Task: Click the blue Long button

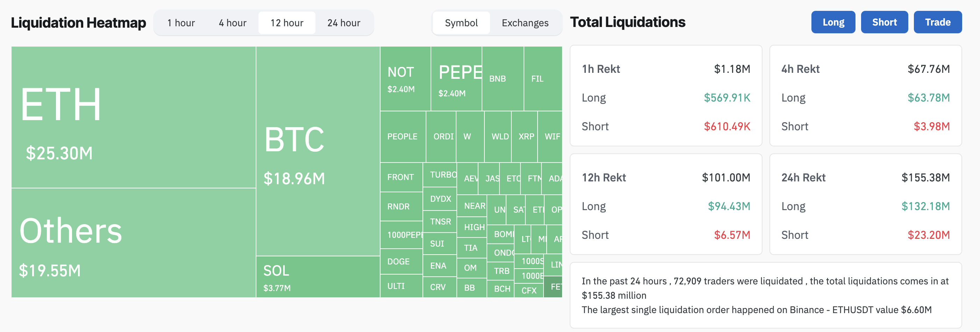Action: pos(833,22)
